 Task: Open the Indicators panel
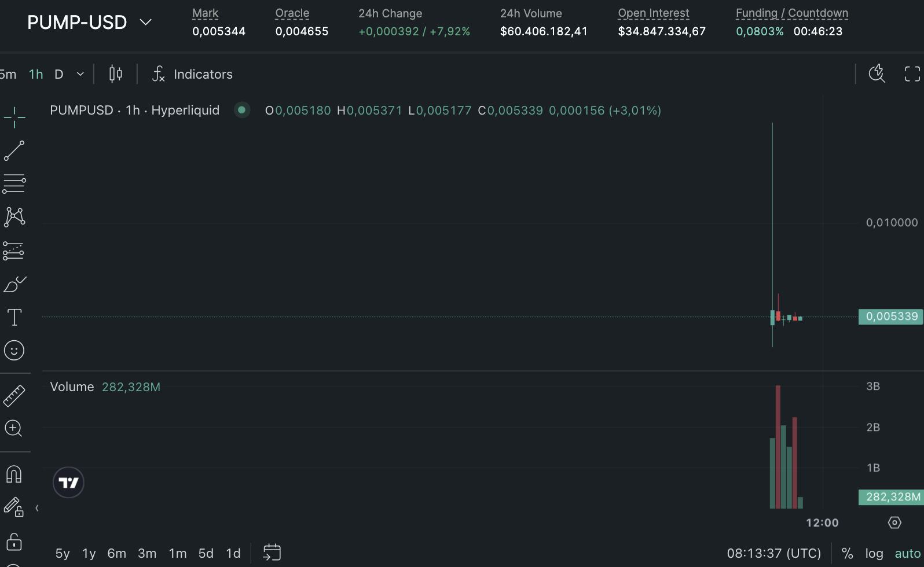pyautogui.click(x=192, y=74)
